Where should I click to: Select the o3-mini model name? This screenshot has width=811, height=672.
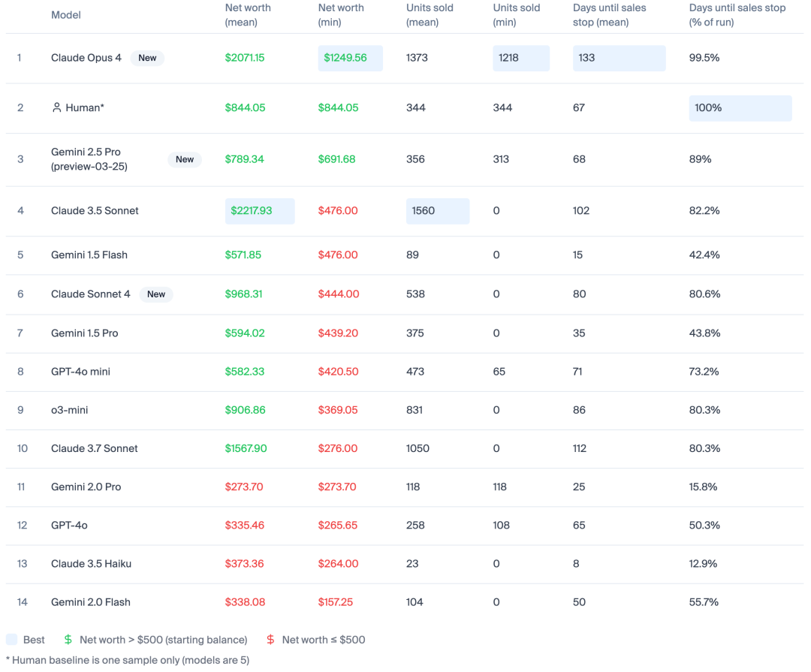click(x=69, y=410)
